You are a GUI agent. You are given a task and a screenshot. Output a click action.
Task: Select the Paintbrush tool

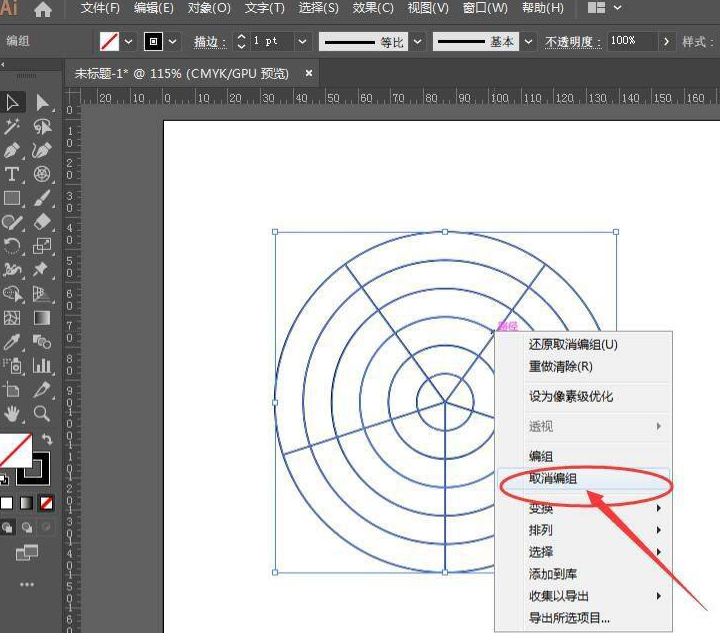point(42,198)
